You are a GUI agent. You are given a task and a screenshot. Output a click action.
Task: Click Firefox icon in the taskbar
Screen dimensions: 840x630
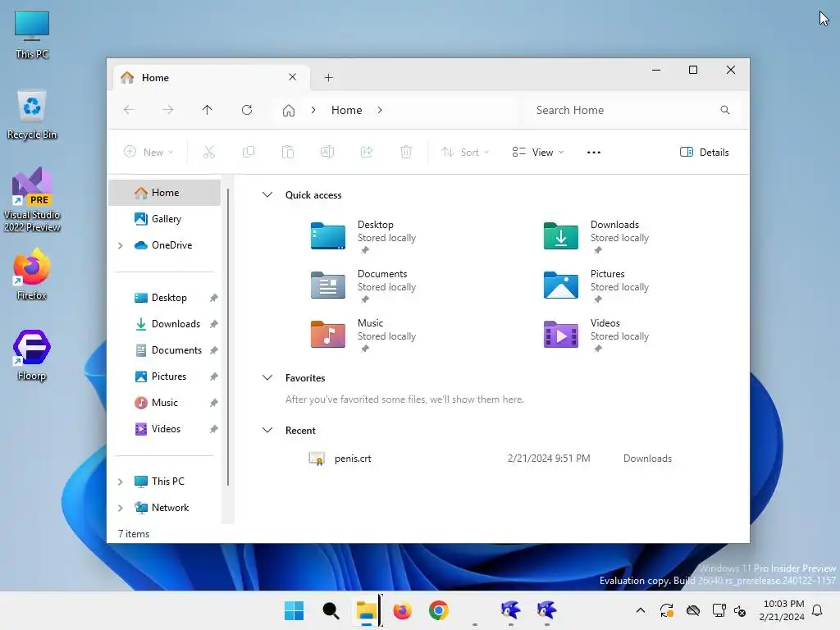(x=402, y=610)
